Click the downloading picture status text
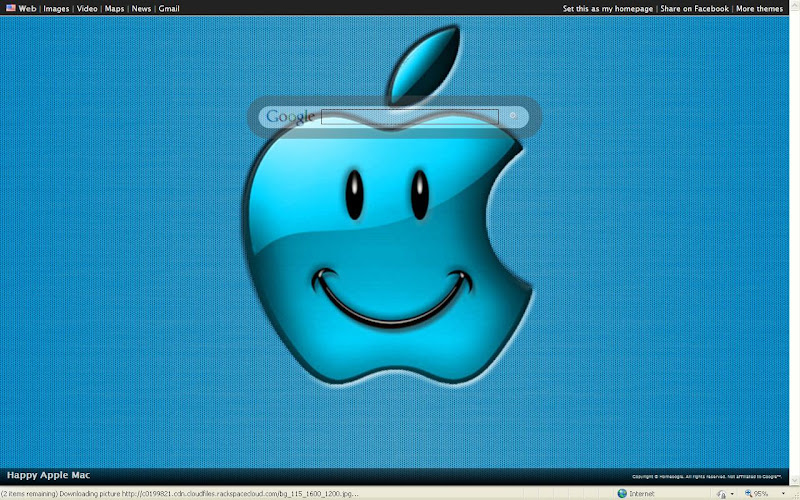 179,494
